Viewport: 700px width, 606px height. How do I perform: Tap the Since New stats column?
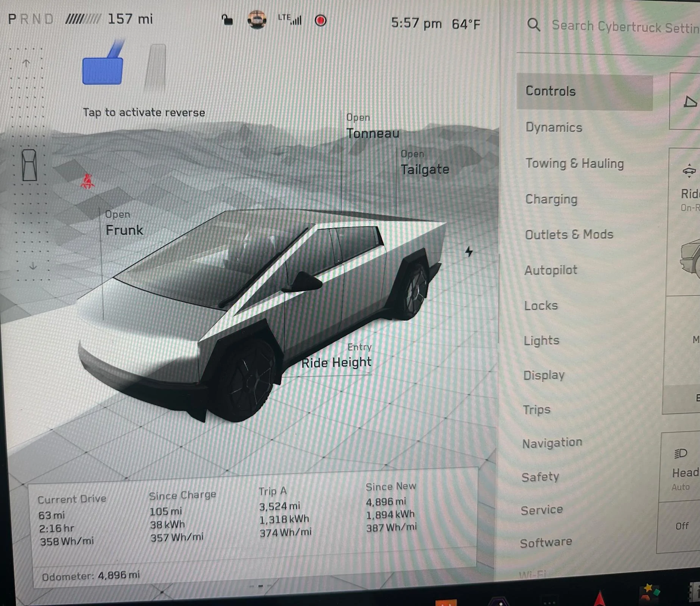point(391,507)
